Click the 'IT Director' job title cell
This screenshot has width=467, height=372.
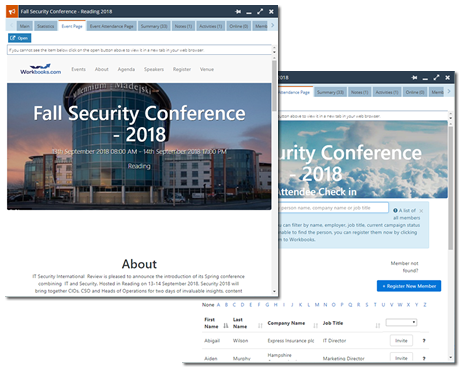(334, 341)
